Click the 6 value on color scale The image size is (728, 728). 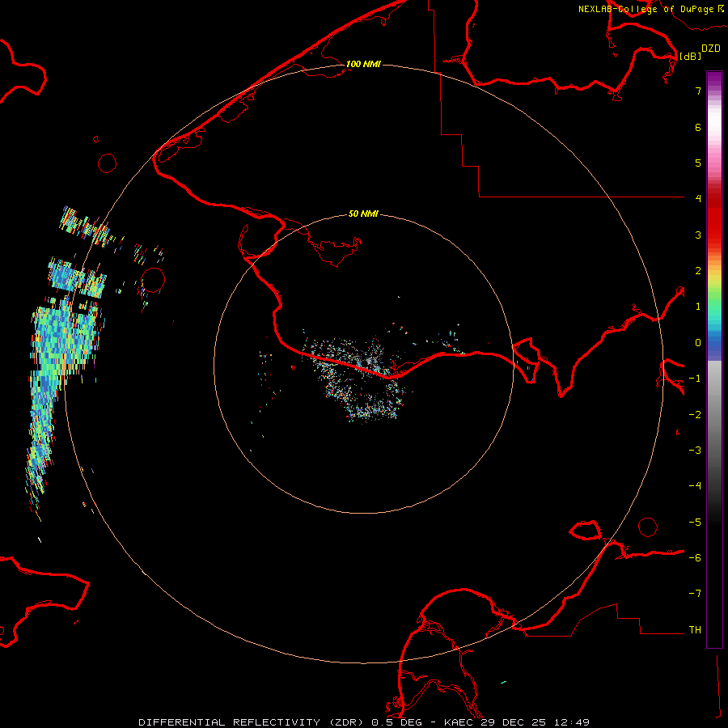tap(698, 127)
